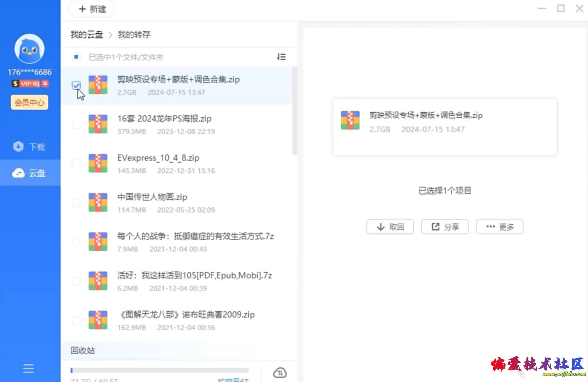
Task: Click the 取回 retrieve button
Action: click(390, 227)
